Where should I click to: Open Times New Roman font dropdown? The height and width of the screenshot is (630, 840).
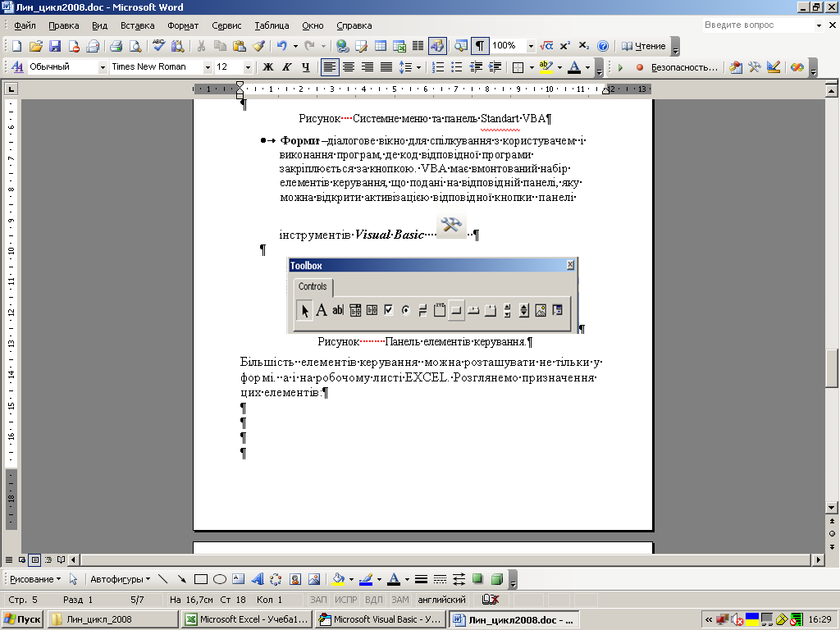point(208,67)
